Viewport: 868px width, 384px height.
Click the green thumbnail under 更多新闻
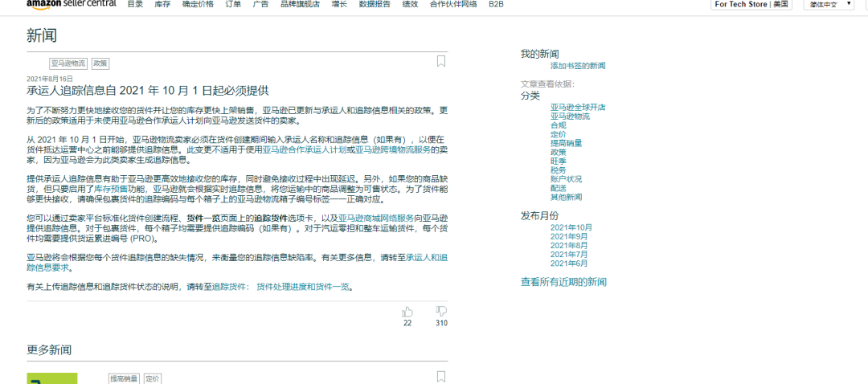(x=52, y=378)
